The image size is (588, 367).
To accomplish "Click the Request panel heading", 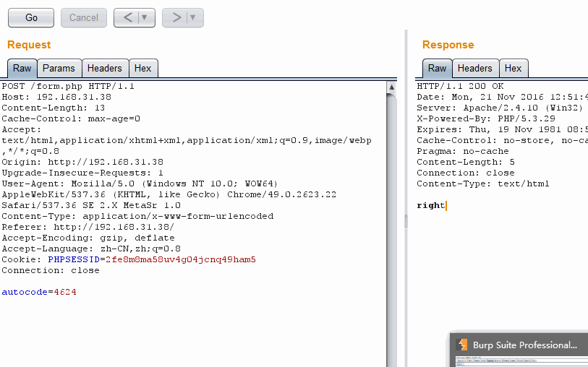I will (x=29, y=45).
